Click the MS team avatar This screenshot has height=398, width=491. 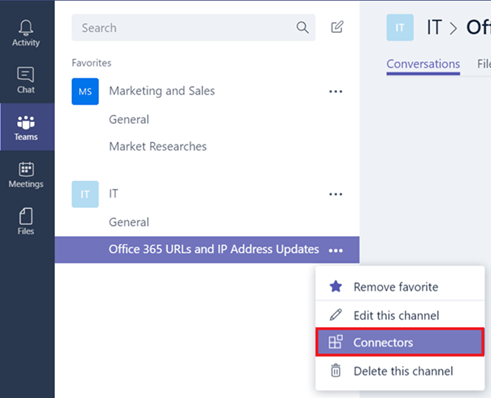85,91
